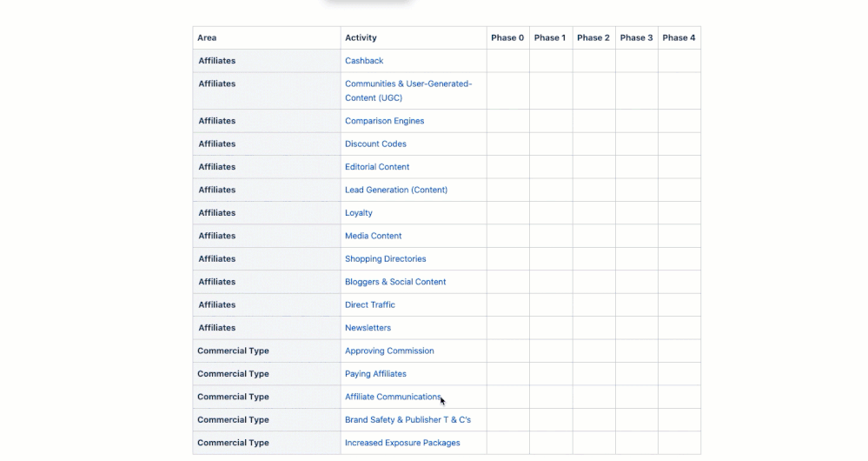Open the Media Content link

[x=373, y=236]
